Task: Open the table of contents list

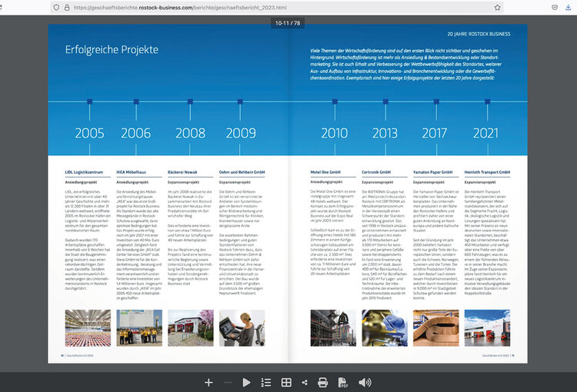Action: 265,383
